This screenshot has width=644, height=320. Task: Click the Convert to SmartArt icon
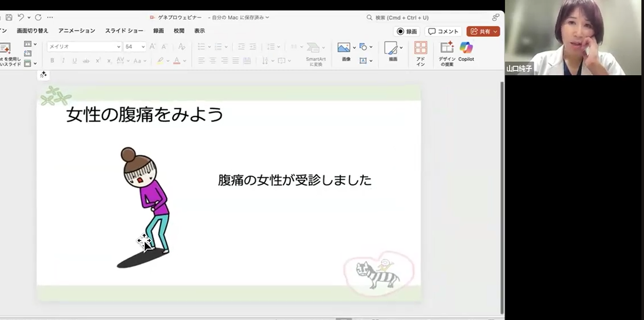[313, 48]
